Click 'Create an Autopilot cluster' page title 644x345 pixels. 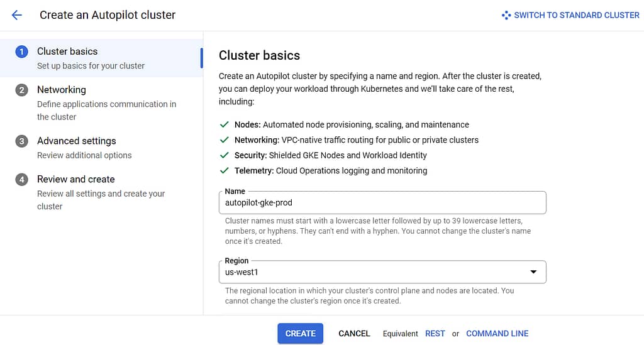click(x=108, y=15)
